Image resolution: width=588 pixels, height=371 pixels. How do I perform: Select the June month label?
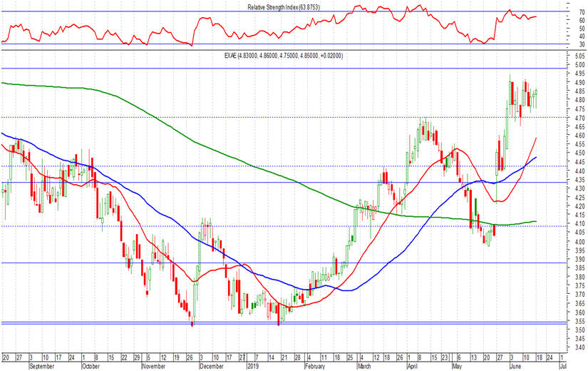(x=515, y=366)
